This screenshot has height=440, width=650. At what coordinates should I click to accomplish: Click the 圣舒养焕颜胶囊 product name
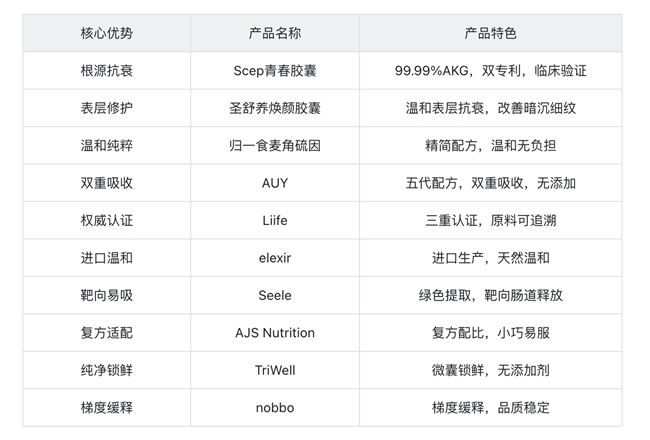pos(274,108)
